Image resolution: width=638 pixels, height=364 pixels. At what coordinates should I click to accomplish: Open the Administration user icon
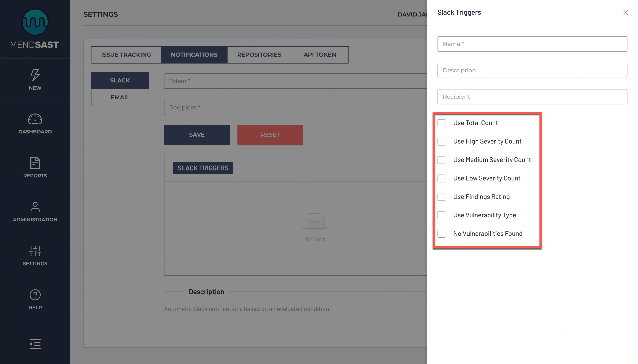click(x=35, y=207)
